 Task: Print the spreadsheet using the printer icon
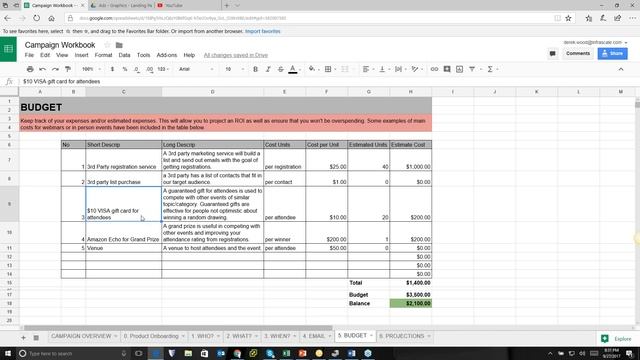pos(30,69)
